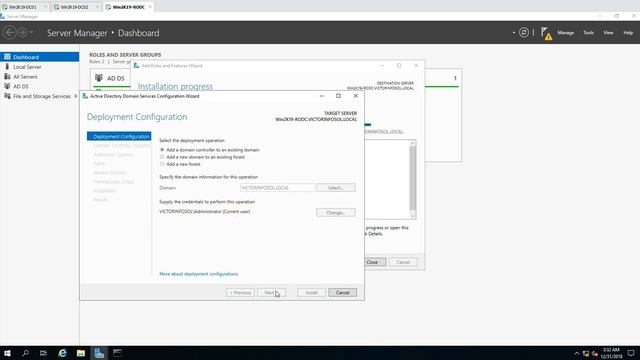Open the View menu

point(608,33)
